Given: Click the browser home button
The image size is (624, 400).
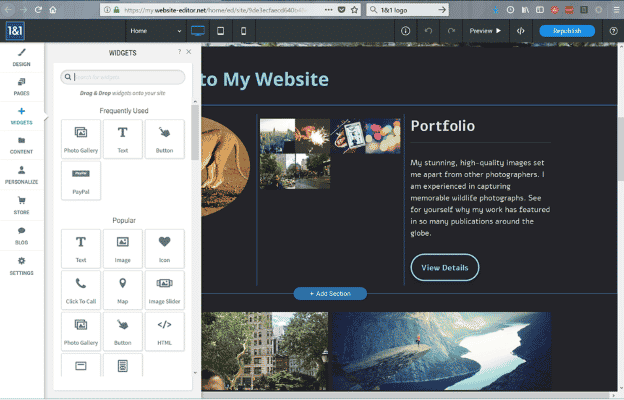Looking at the screenshot, I should coord(53,10).
